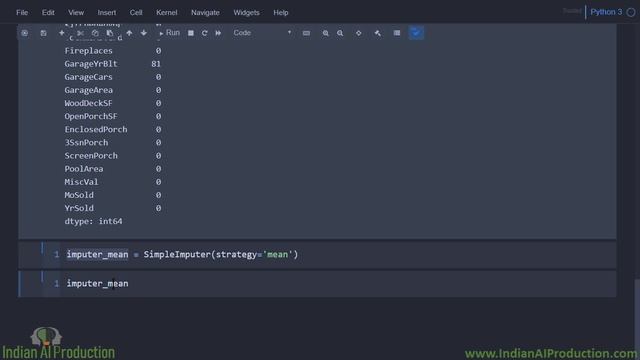
Task: Restart kernel and run all icon
Action: pos(218,33)
